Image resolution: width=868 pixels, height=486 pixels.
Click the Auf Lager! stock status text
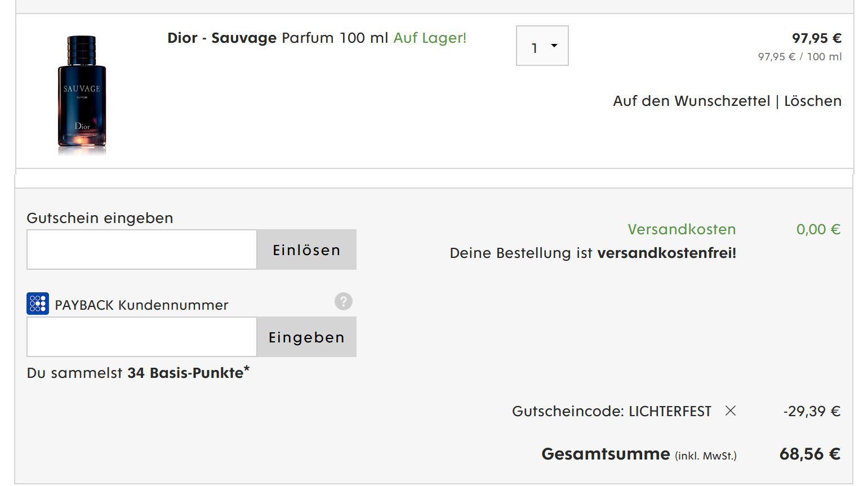430,38
